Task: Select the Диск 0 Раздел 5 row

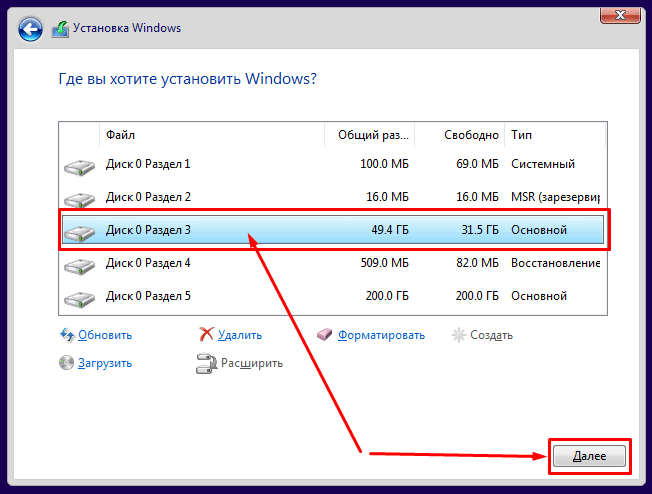Action: click(332, 296)
